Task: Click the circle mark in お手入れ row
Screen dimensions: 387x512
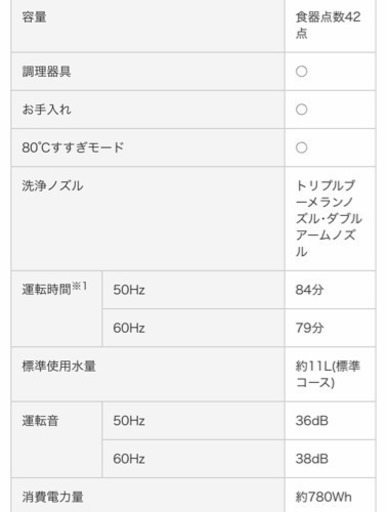Action: [301, 109]
